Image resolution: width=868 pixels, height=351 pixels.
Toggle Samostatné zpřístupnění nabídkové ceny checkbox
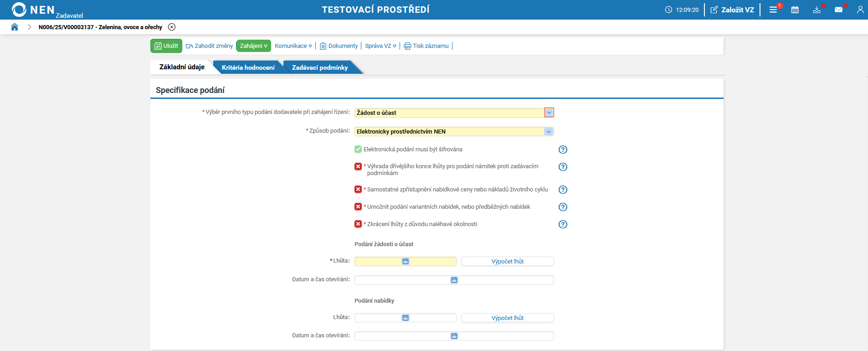coord(358,189)
